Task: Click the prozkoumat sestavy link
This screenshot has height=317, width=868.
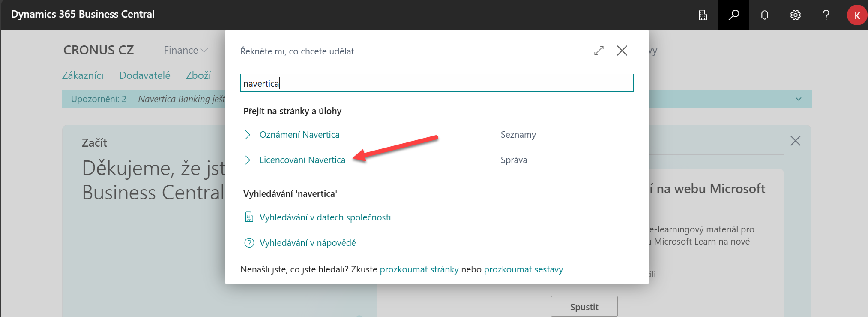Action: point(523,269)
